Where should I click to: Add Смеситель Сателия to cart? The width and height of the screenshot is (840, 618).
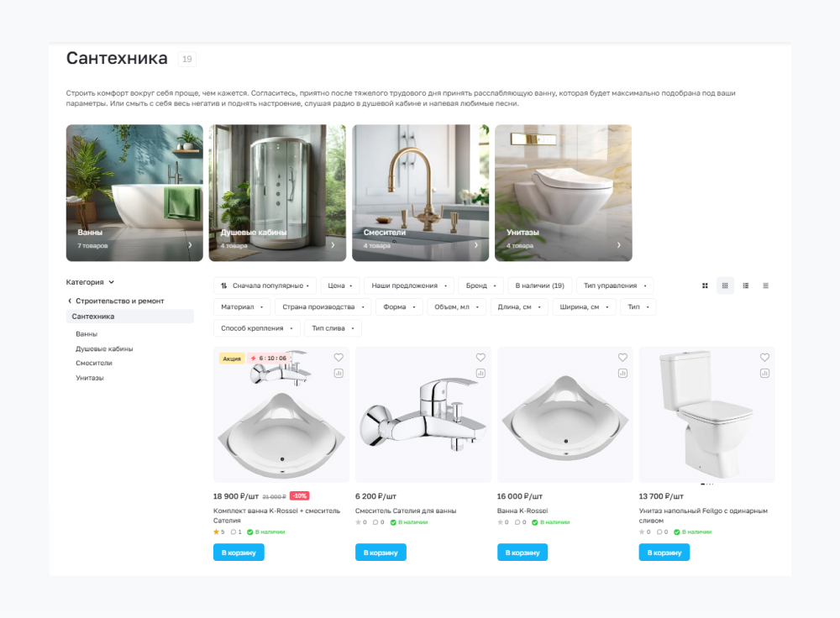381,553
